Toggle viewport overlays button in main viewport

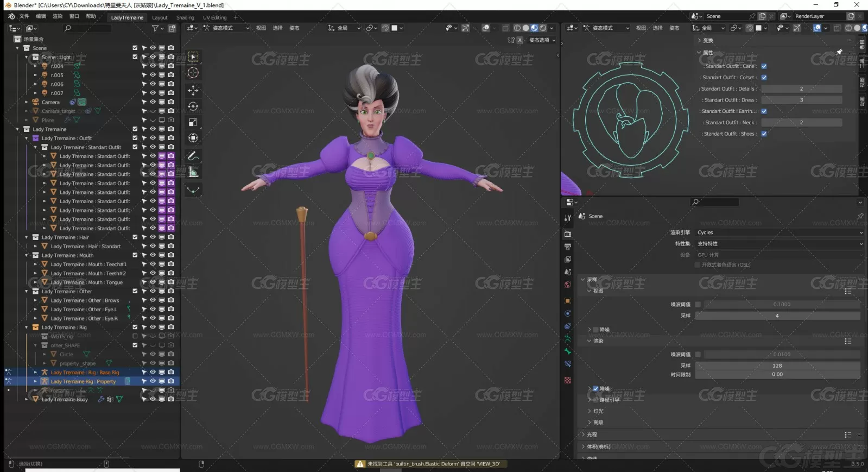[x=486, y=28]
